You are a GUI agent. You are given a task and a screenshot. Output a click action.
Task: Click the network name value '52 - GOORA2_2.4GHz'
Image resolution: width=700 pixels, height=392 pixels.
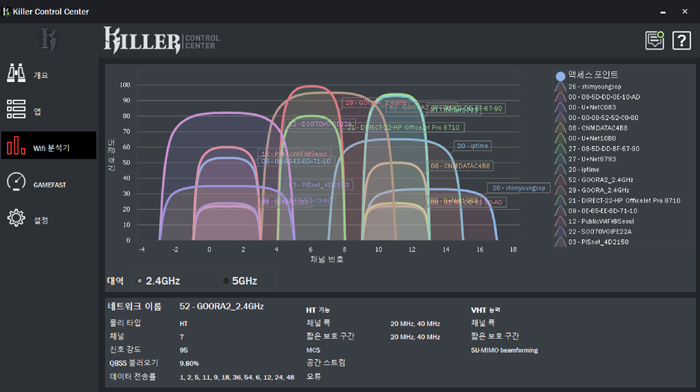pos(221,306)
